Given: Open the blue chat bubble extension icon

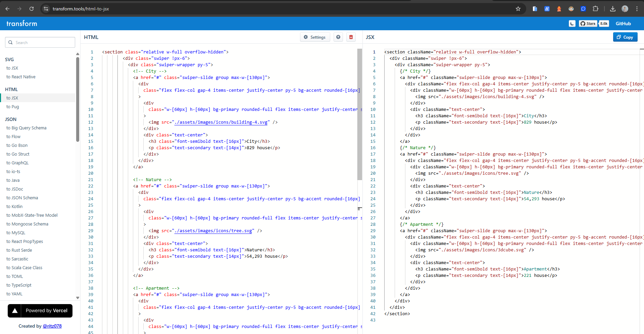Looking at the screenshot, I should tap(583, 9).
